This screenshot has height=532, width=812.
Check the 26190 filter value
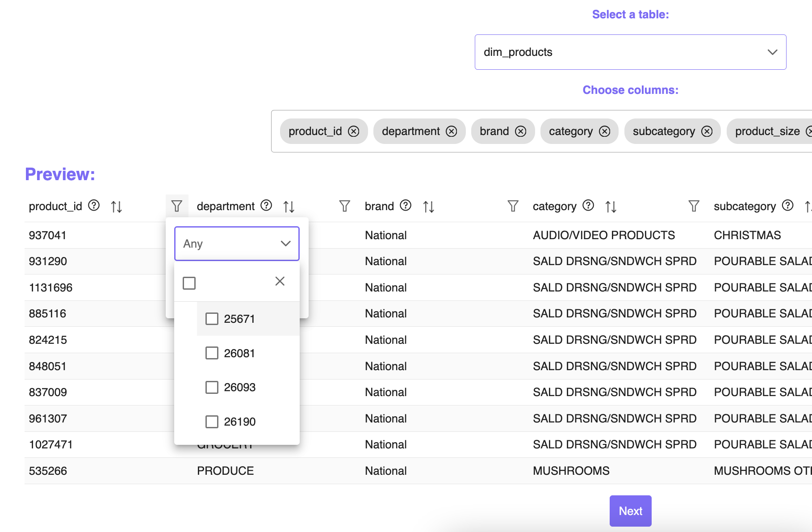point(212,421)
